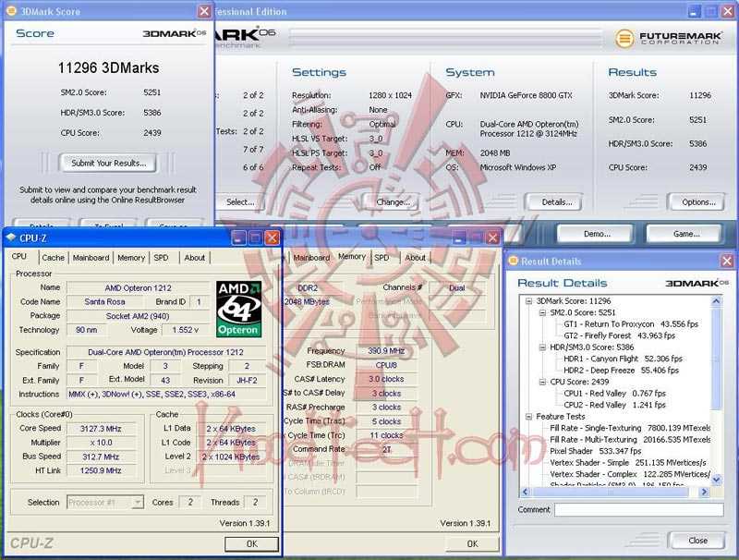The image size is (739, 560).
Task: Click the 11296 3DMarks score text
Action: pos(108,67)
